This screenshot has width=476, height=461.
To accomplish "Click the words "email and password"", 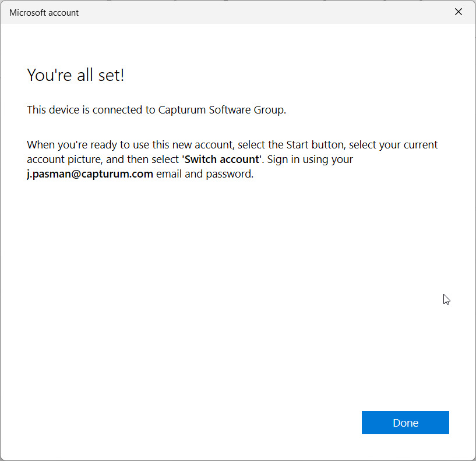I will [x=204, y=174].
